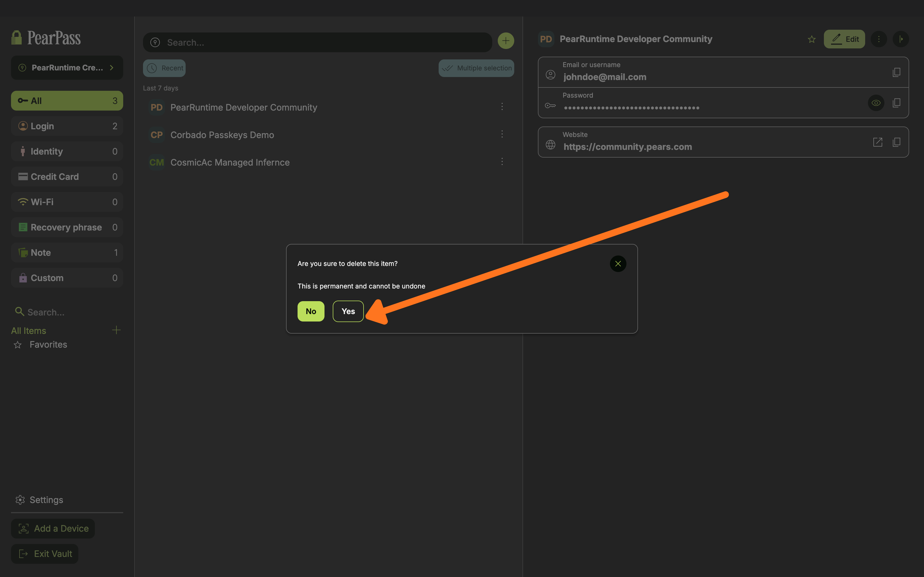Confirm deletion with Yes button
This screenshot has height=577, width=924.
tap(348, 311)
